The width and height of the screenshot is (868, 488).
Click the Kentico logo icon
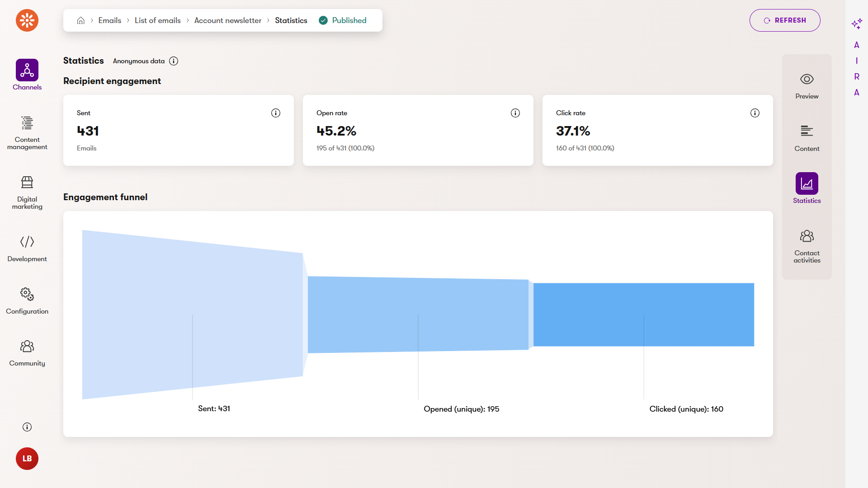coord(27,20)
